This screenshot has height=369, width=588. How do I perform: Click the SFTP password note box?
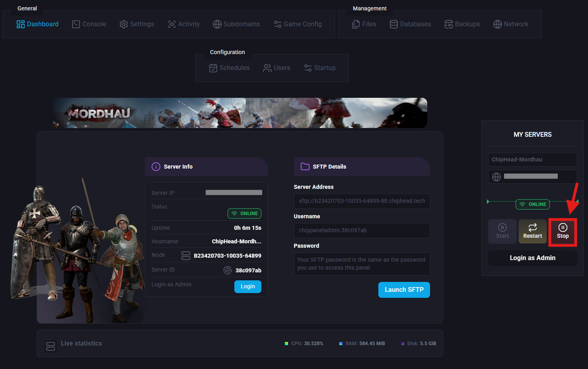(362, 264)
